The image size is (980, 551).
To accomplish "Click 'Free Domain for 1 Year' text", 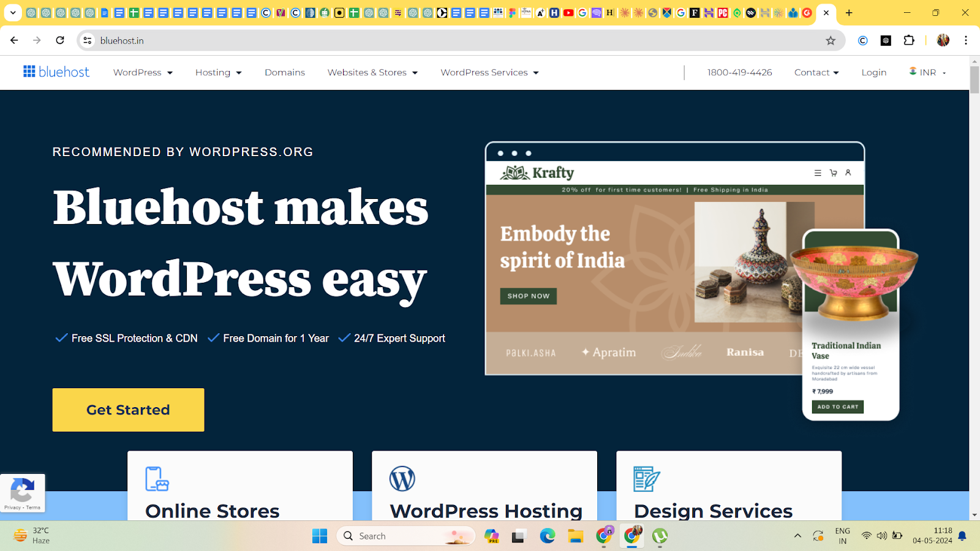I will pos(276,338).
